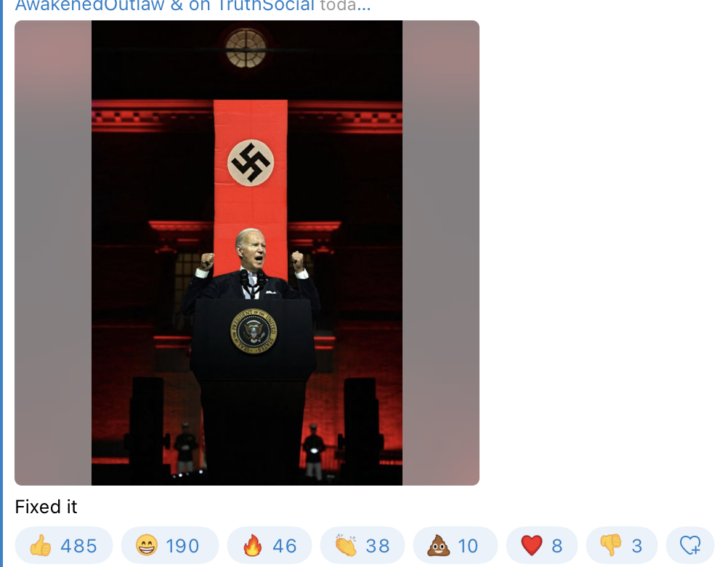728x567 pixels.
Task: Click the blue vertical bar at left edge
Action: click(x=1, y=283)
